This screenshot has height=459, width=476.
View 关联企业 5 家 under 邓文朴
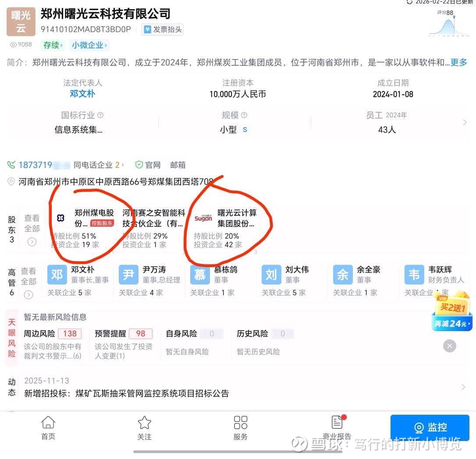(x=69, y=293)
